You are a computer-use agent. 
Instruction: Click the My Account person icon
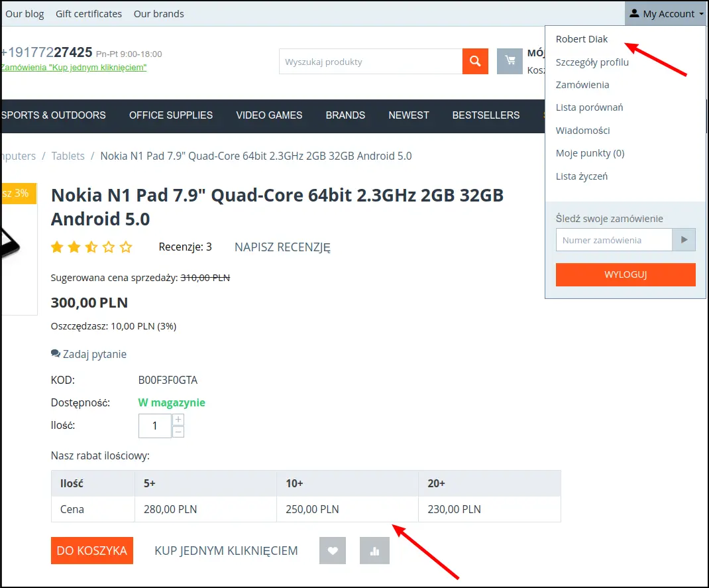click(634, 13)
